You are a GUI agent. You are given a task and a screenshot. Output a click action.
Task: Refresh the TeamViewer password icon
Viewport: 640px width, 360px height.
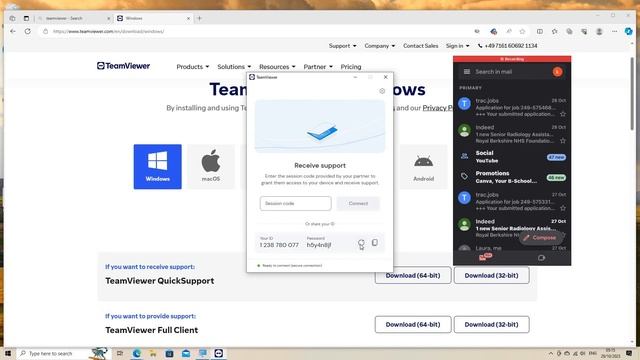point(361,243)
